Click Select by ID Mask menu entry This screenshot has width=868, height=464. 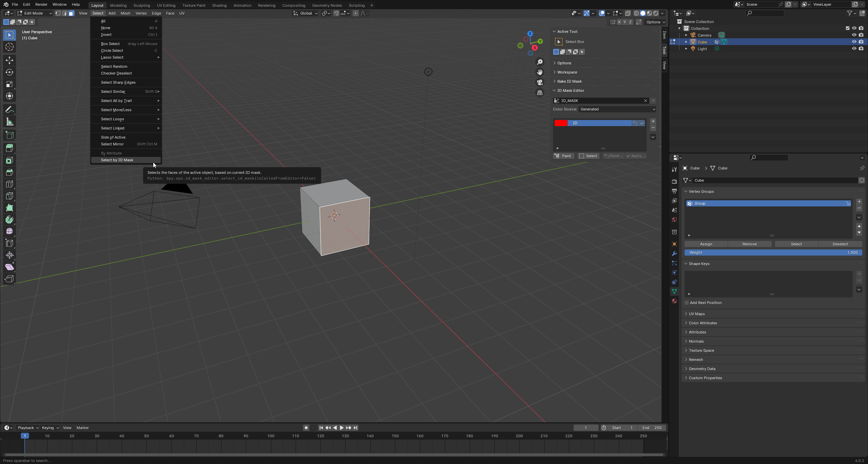tap(117, 160)
